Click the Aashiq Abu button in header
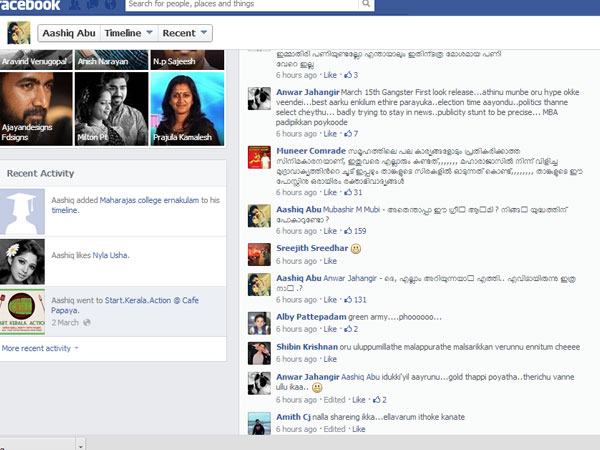 69,33
